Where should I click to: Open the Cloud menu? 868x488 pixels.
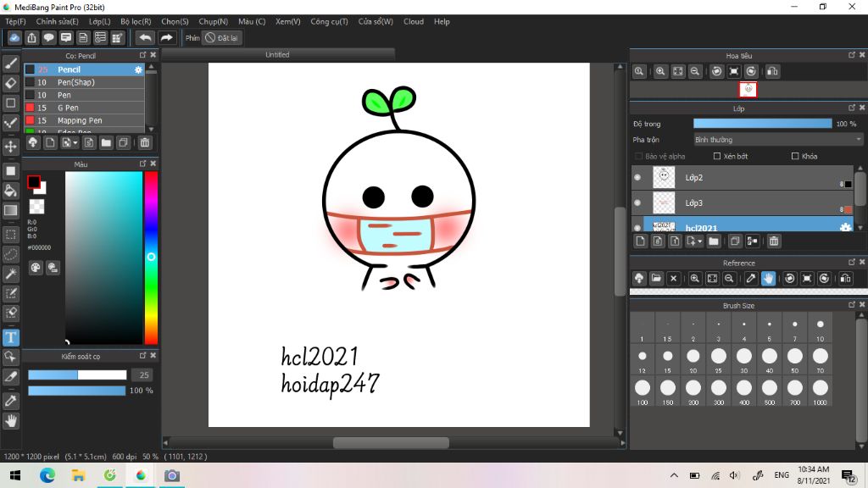[414, 21]
